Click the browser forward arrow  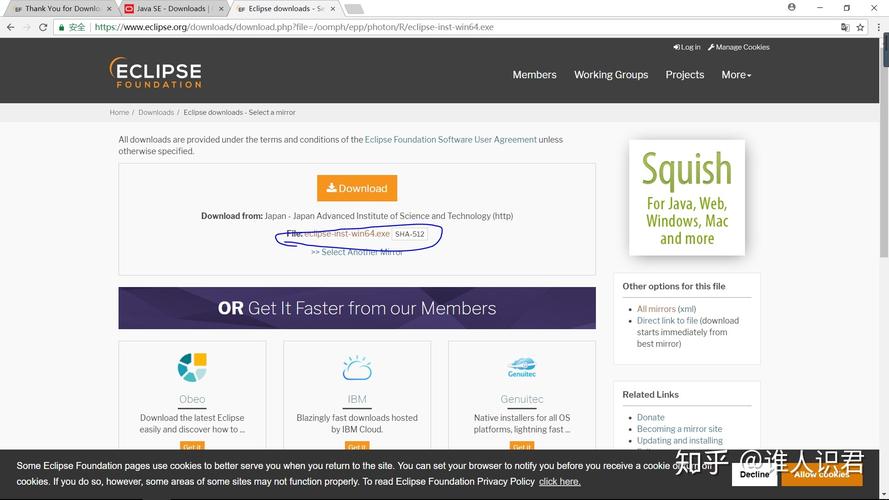(27, 27)
